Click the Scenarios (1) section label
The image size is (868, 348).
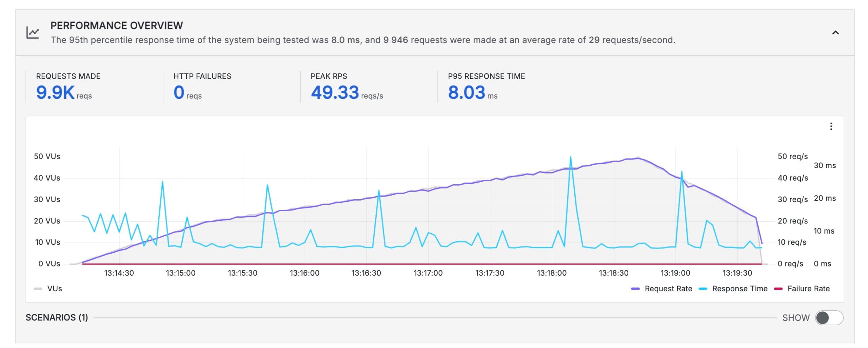57,317
